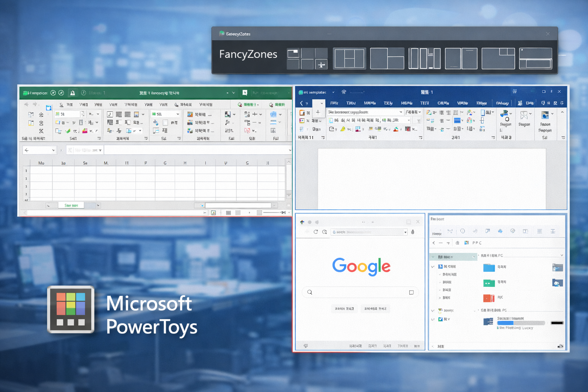Viewport: 588px width, 392px height.
Task: Pick the FancyZones layout with small top-right zones
Action: 498,59
